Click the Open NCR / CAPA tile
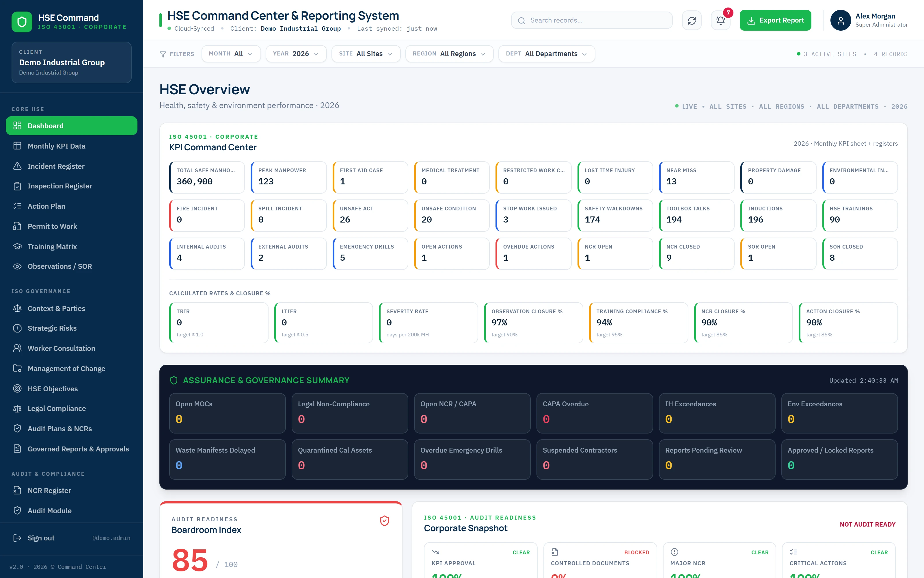Viewport: 924px width, 578px height. pos(472,413)
